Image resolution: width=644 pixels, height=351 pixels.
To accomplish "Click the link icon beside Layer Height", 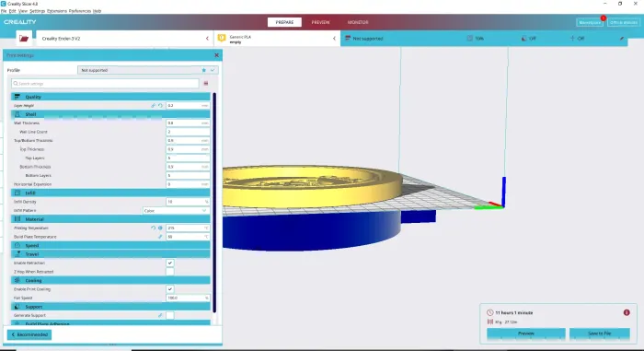I will point(154,106).
